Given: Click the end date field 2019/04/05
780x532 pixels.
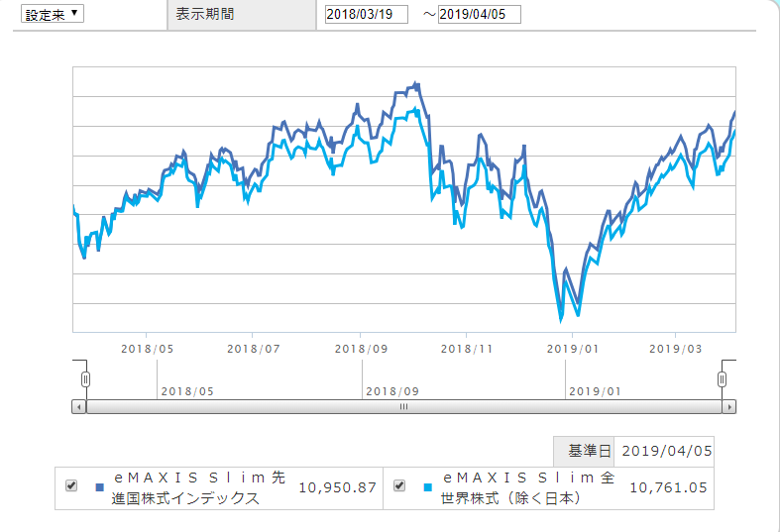Looking at the screenshot, I should [479, 15].
